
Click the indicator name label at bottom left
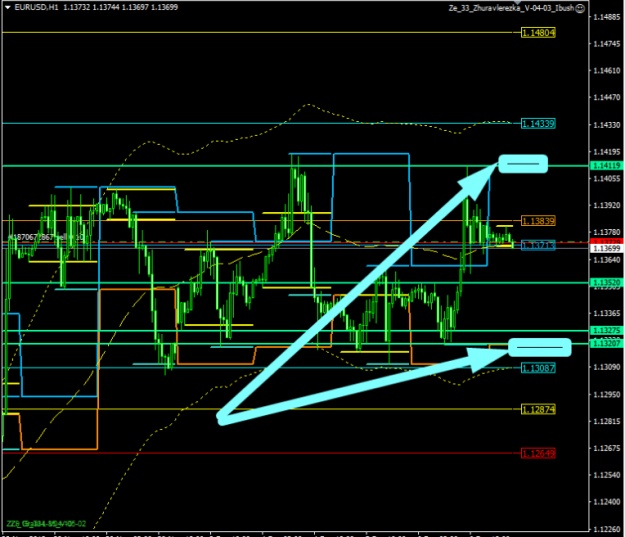(x=47, y=523)
